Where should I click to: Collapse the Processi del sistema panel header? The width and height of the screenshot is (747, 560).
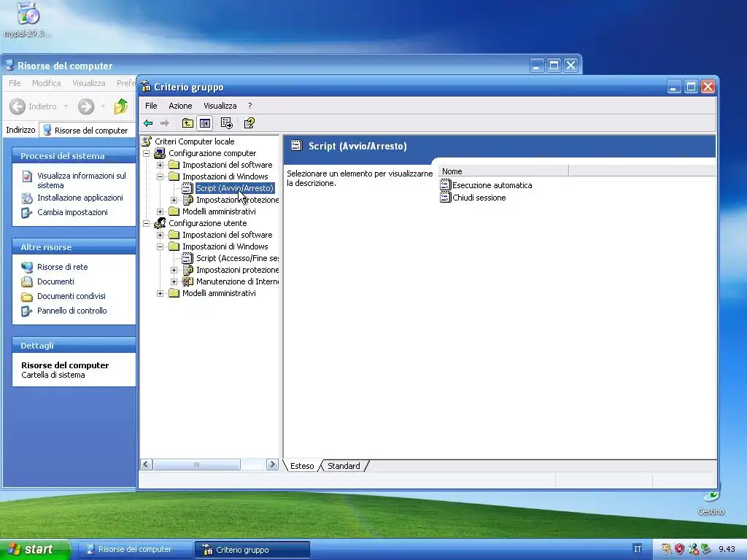[x=74, y=156]
